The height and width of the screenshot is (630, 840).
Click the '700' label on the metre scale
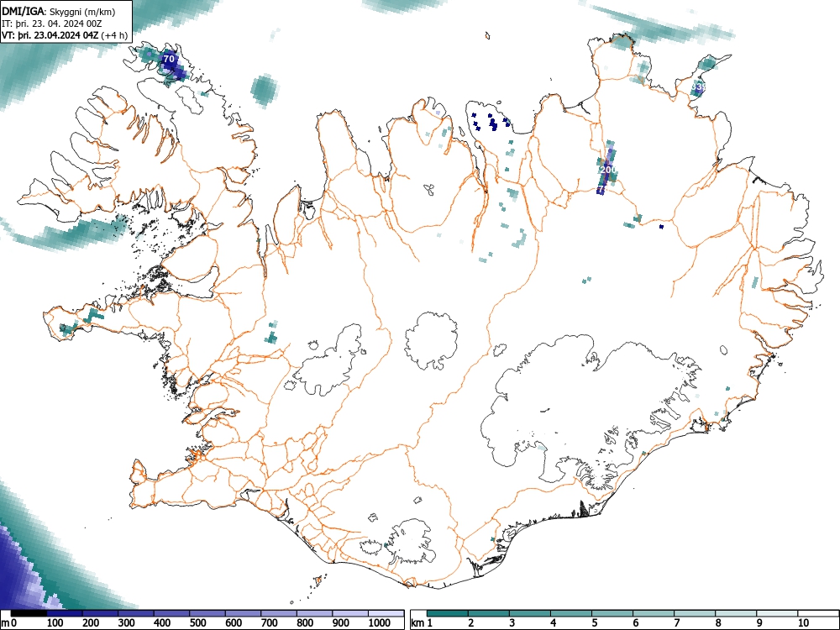[x=270, y=623]
